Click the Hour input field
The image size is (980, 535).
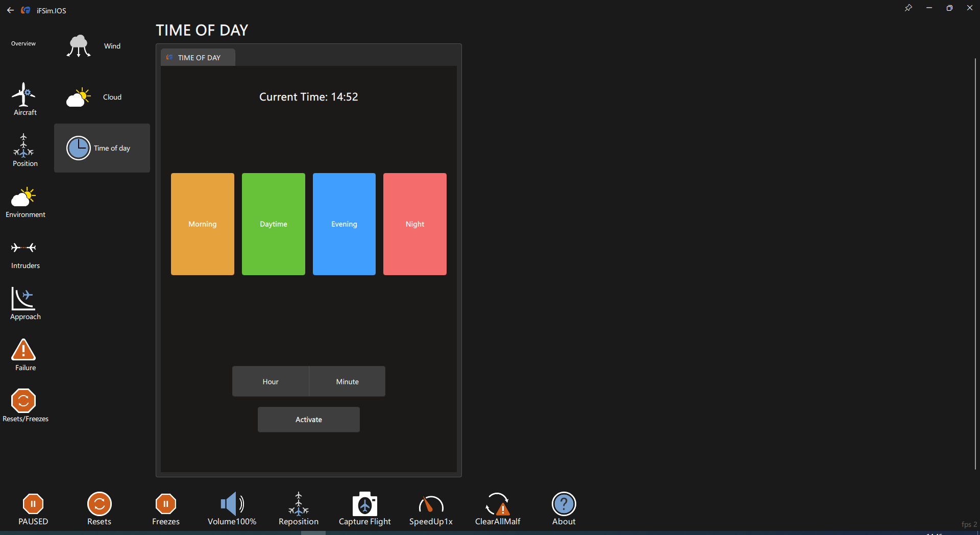point(271,381)
